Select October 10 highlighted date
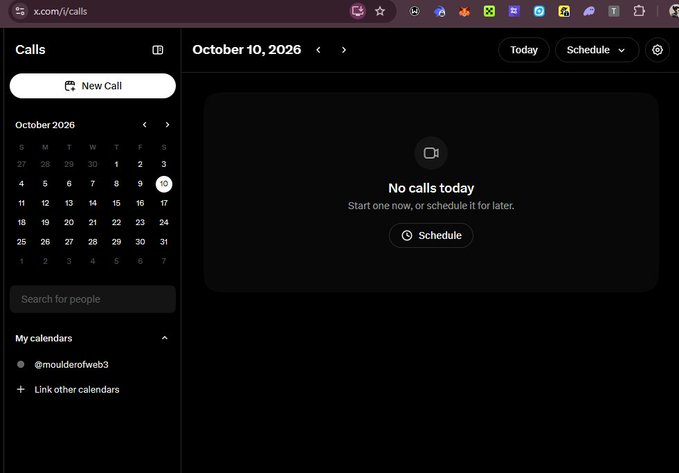 pyautogui.click(x=164, y=184)
